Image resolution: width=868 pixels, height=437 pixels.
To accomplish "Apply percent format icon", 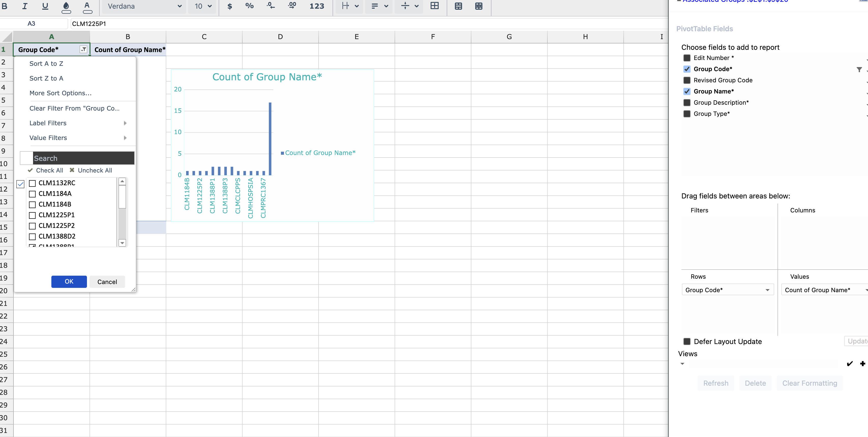I will coord(249,6).
